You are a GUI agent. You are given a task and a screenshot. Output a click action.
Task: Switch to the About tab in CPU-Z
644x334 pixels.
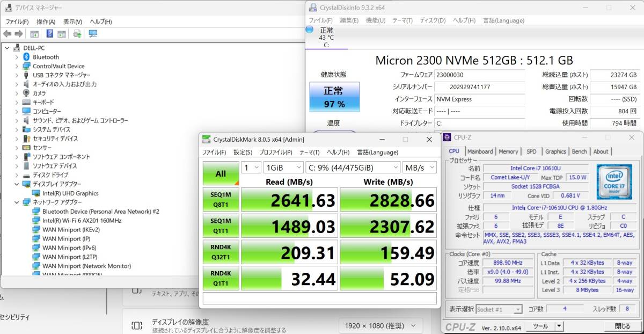click(601, 151)
